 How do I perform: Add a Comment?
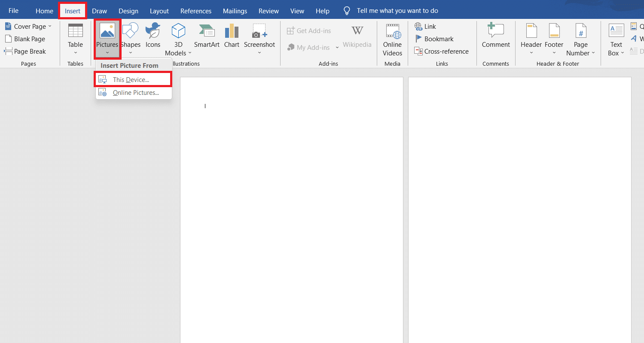point(496,36)
